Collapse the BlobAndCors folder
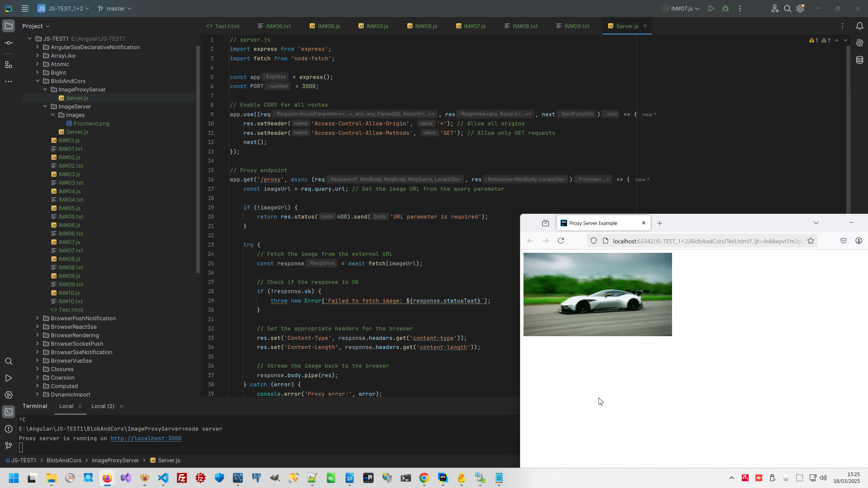This screenshot has width=868, height=488. pyautogui.click(x=38, y=81)
